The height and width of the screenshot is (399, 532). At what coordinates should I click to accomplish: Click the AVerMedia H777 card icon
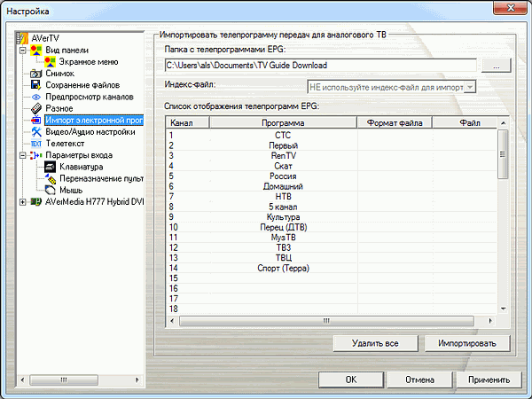36,202
